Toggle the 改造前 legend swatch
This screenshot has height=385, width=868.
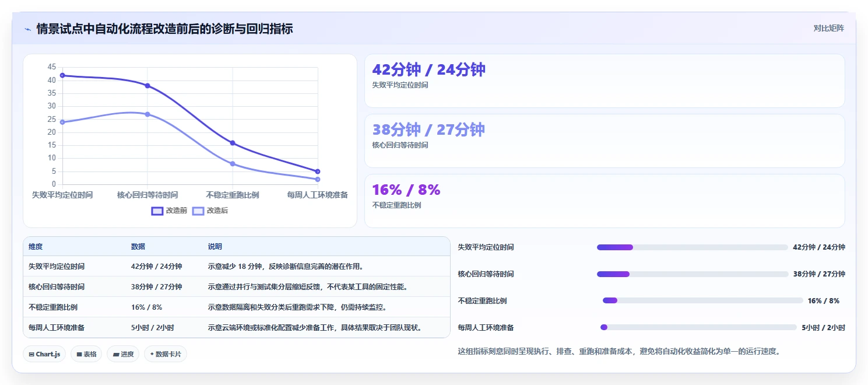tap(157, 211)
